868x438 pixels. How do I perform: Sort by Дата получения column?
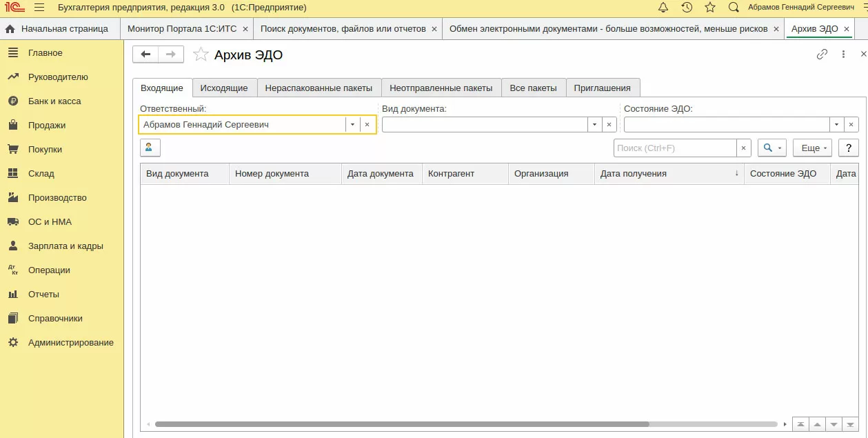(x=669, y=174)
